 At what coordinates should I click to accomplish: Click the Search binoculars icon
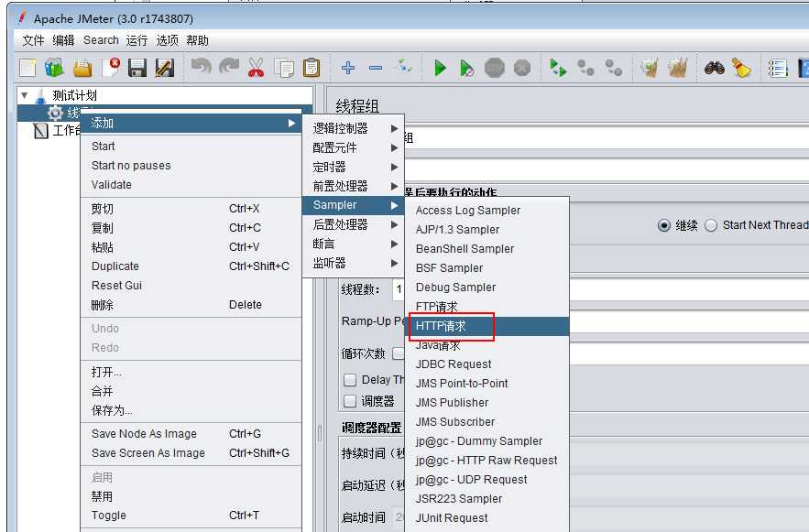pyautogui.click(x=714, y=68)
